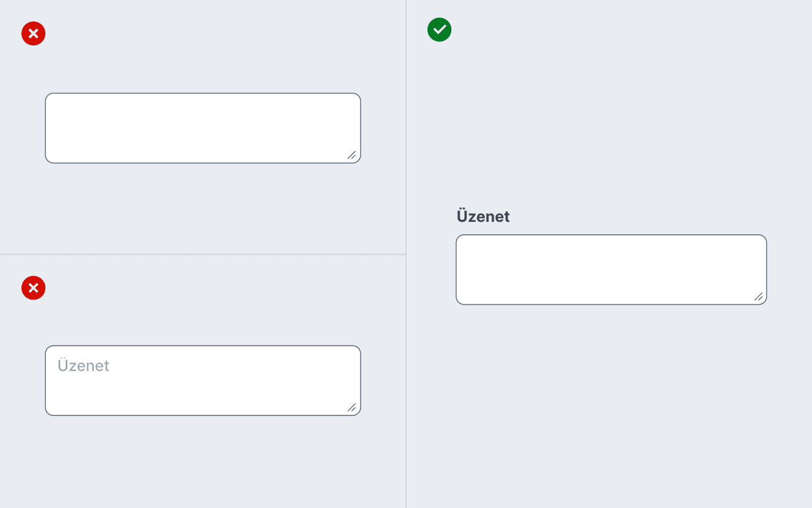Image resolution: width=812 pixels, height=508 pixels.
Task: Click the resize grip of the labeled Üzenet textarea
Action: (758, 296)
